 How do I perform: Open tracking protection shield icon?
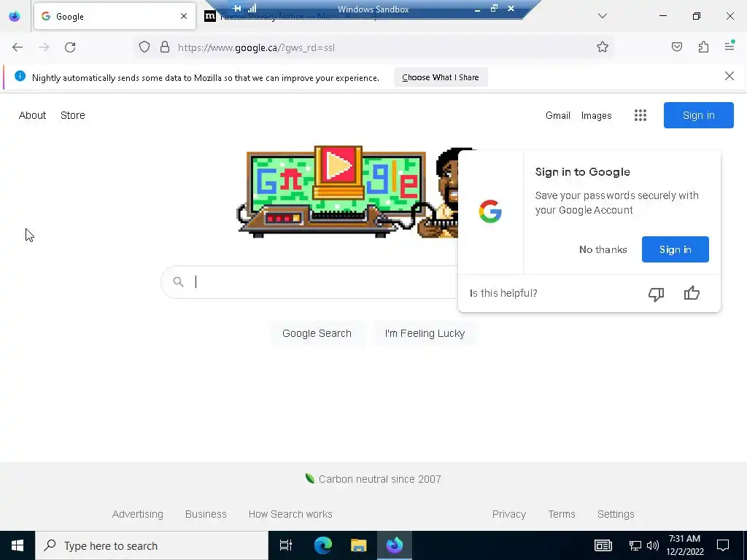point(144,47)
